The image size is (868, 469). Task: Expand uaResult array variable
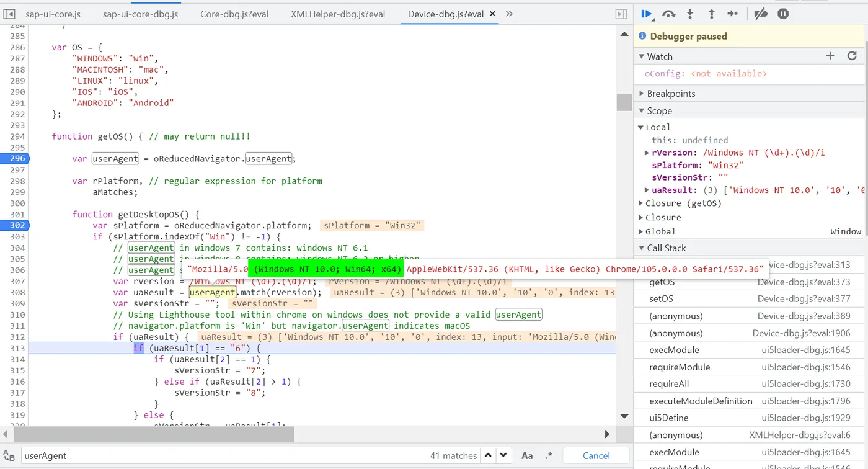647,190
